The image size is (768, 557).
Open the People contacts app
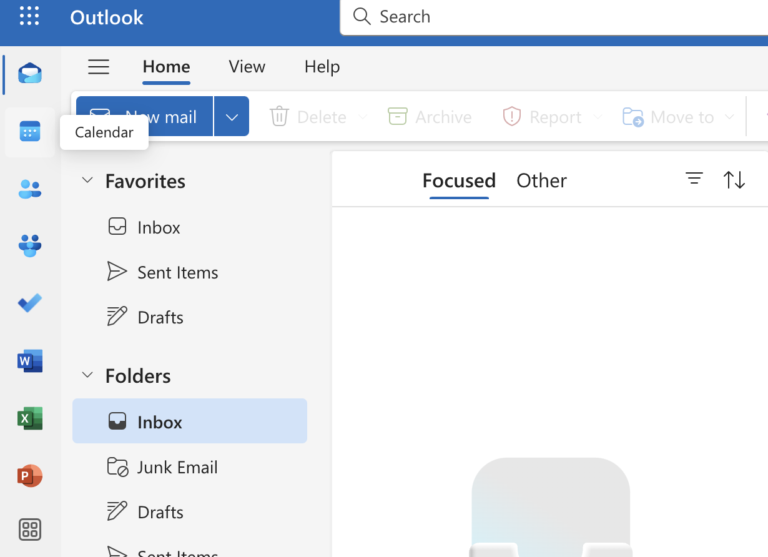point(30,189)
